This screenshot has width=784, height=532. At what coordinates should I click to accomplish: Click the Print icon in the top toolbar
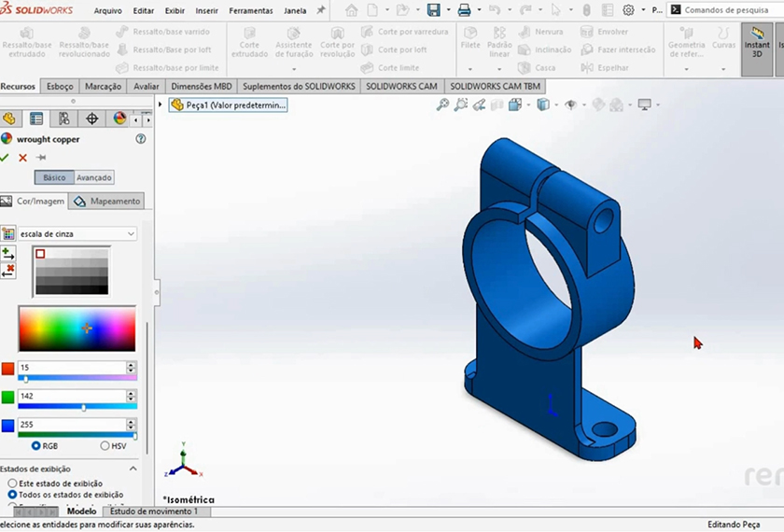tap(464, 10)
